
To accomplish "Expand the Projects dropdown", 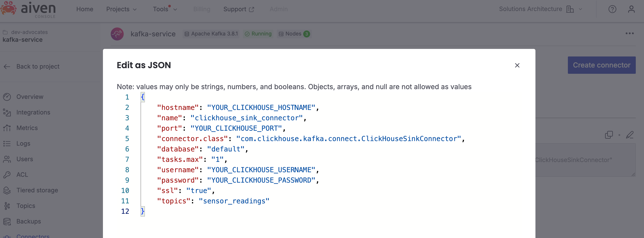I will click(x=121, y=9).
